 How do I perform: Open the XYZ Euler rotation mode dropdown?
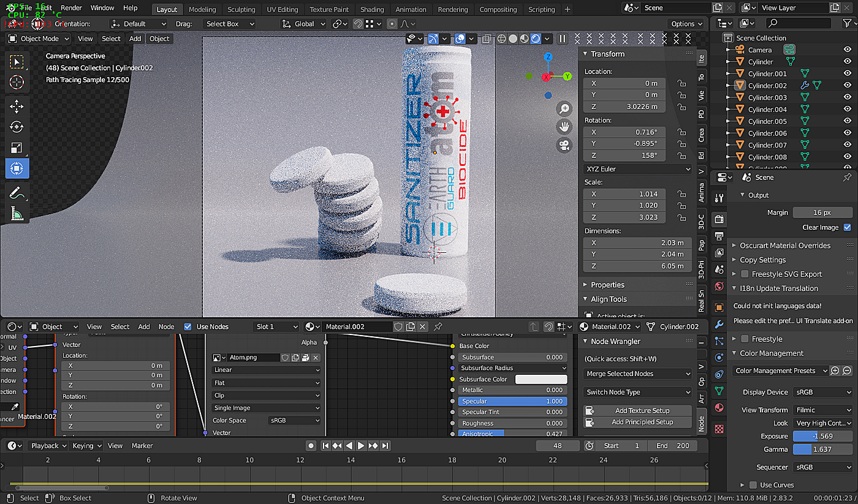637,169
